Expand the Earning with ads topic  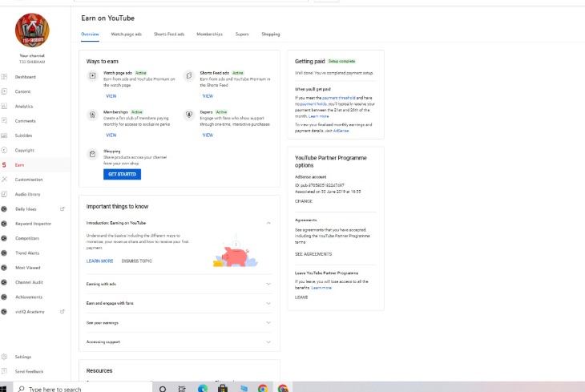coord(268,284)
